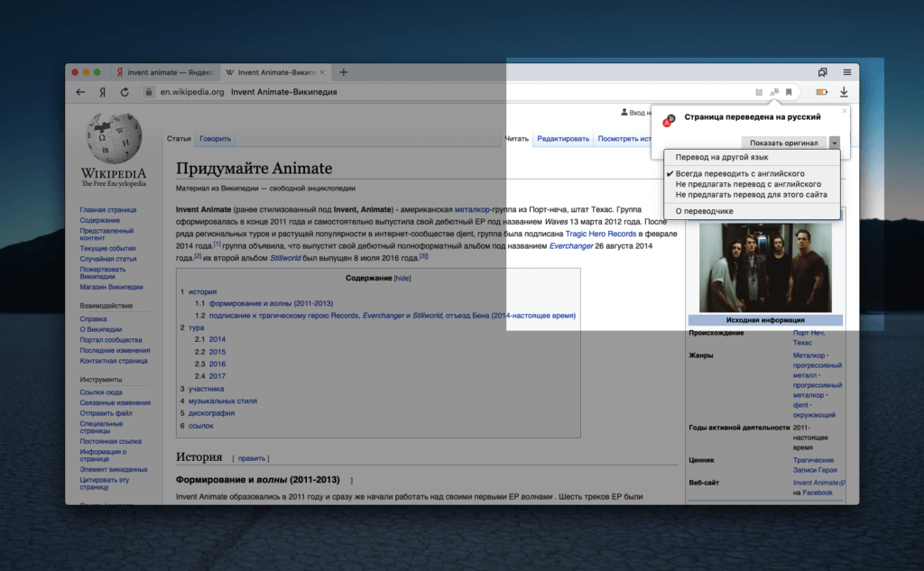Click the login user icon near Вход
The width and height of the screenshot is (924, 571).
(x=624, y=112)
